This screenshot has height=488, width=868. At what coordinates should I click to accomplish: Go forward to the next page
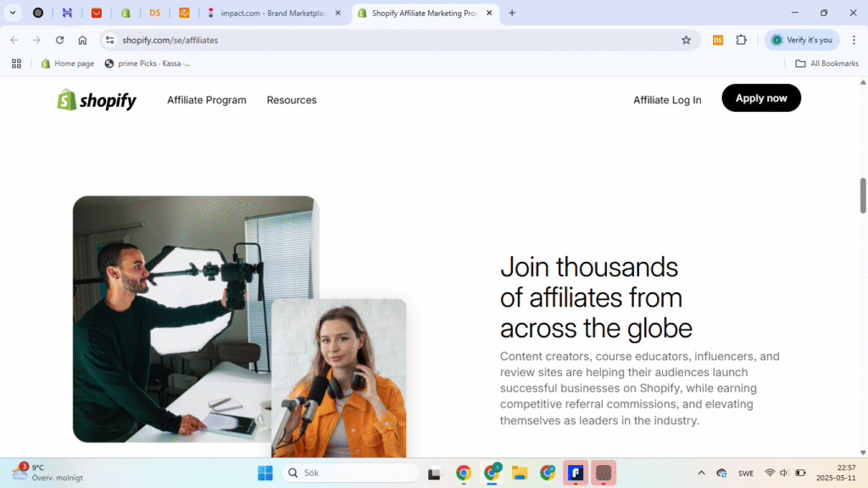pyautogui.click(x=36, y=40)
